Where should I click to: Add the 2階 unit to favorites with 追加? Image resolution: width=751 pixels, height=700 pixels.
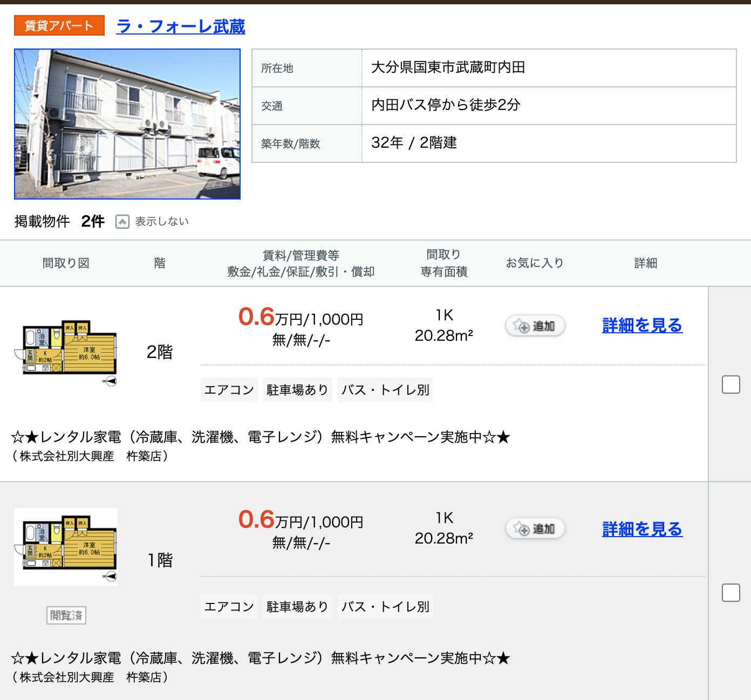coord(535,326)
